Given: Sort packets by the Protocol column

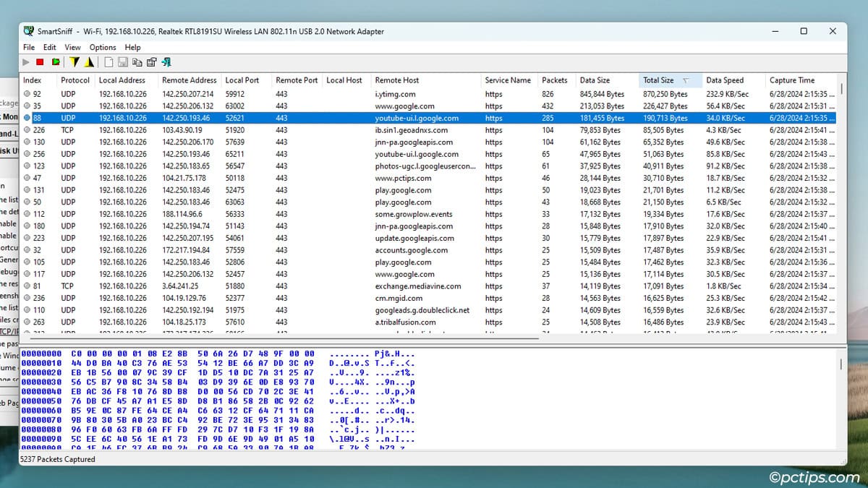Looking at the screenshot, I should click(x=75, y=80).
